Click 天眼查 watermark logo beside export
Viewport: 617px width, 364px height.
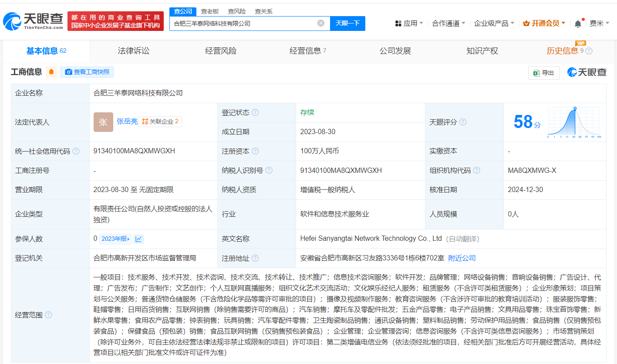(587, 72)
